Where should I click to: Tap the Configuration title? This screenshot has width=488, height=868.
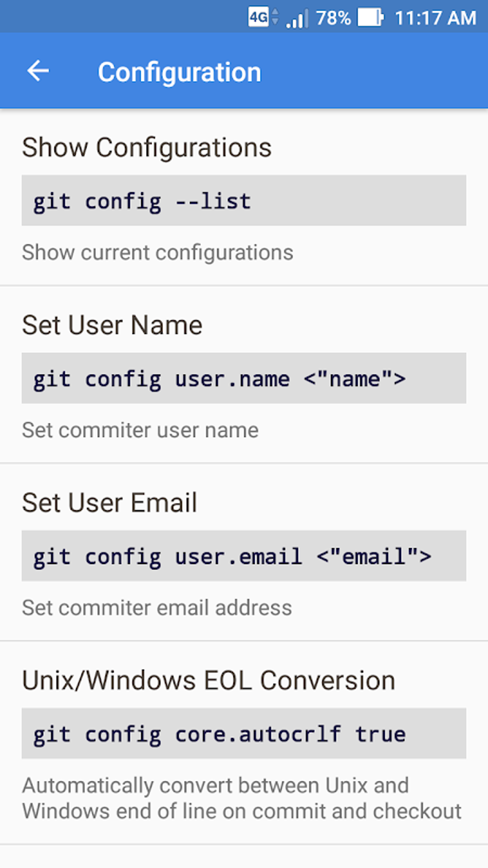point(179,72)
